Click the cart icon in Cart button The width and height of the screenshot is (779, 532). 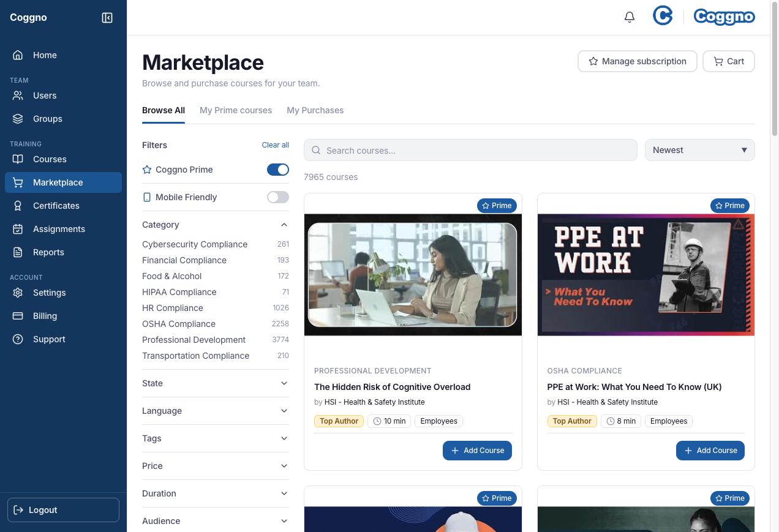[x=718, y=61]
